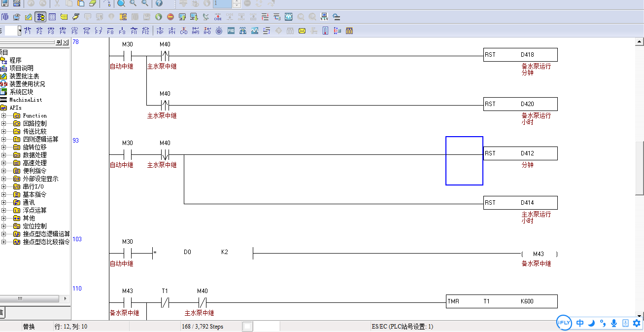Toggle the ladder diagram view button
The image size is (644, 332).
pyautogui.click(x=40, y=17)
